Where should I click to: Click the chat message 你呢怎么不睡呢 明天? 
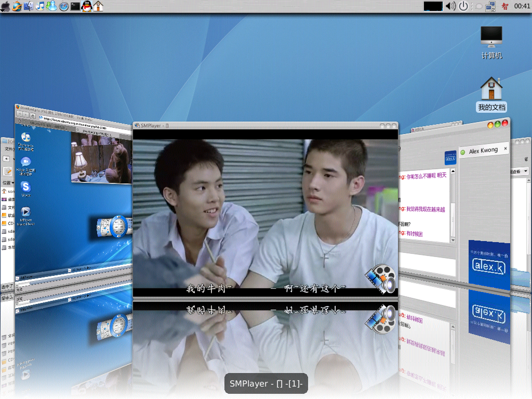(x=426, y=176)
